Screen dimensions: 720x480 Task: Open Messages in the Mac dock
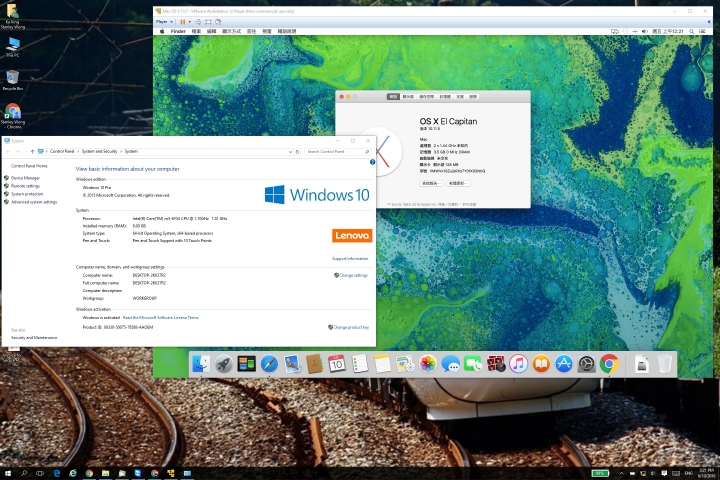[x=450, y=364]
